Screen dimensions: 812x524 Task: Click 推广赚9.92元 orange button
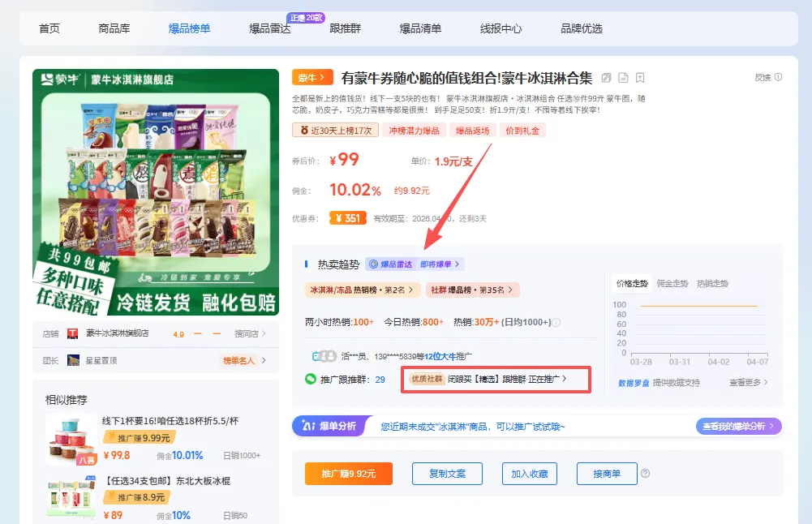[349, 474]
